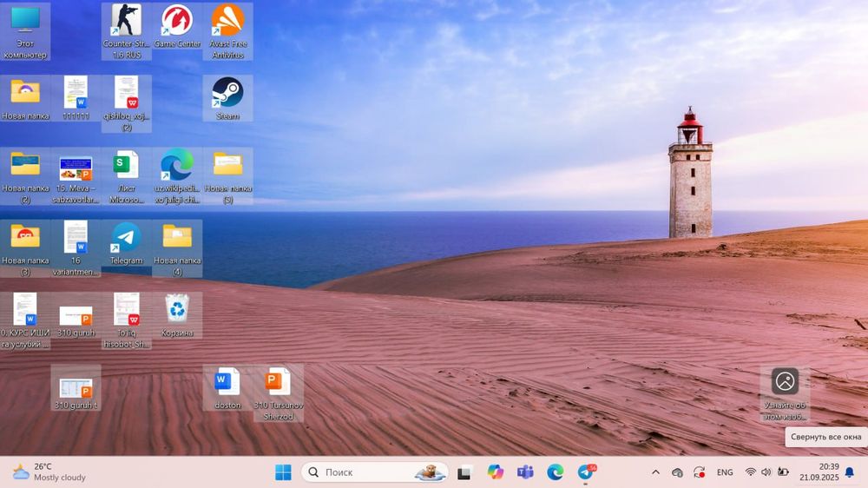Switch the ENG input language indicator
Viewport: 868px width, 488px height.
pos(725,472)
